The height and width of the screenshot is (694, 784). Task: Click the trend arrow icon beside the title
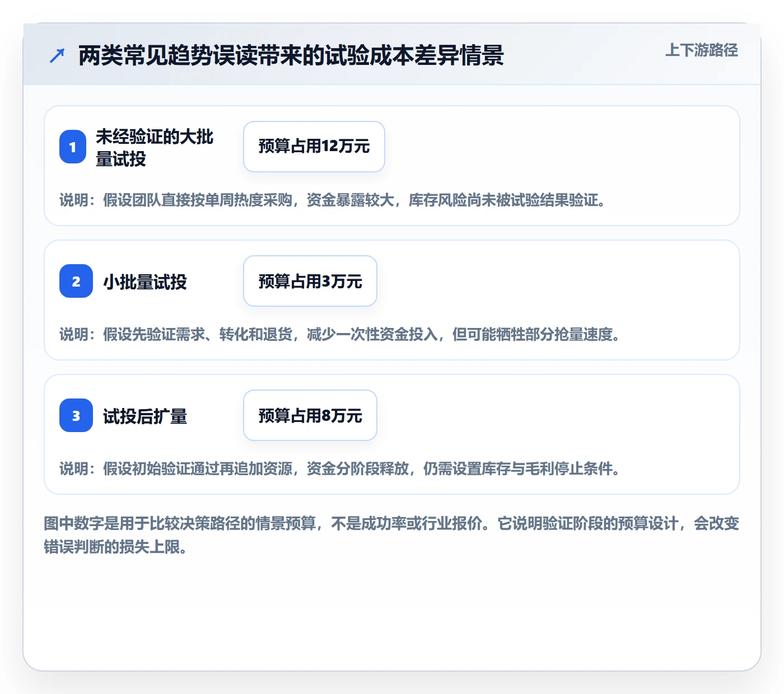[x=57, y=55]
